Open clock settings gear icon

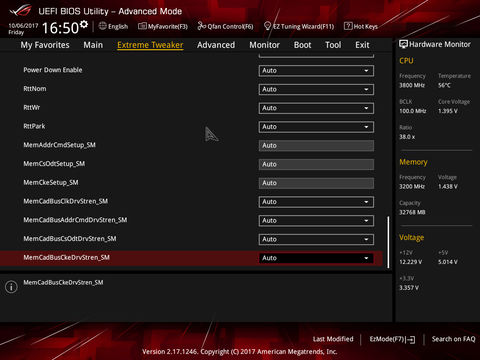pos(84,24)
